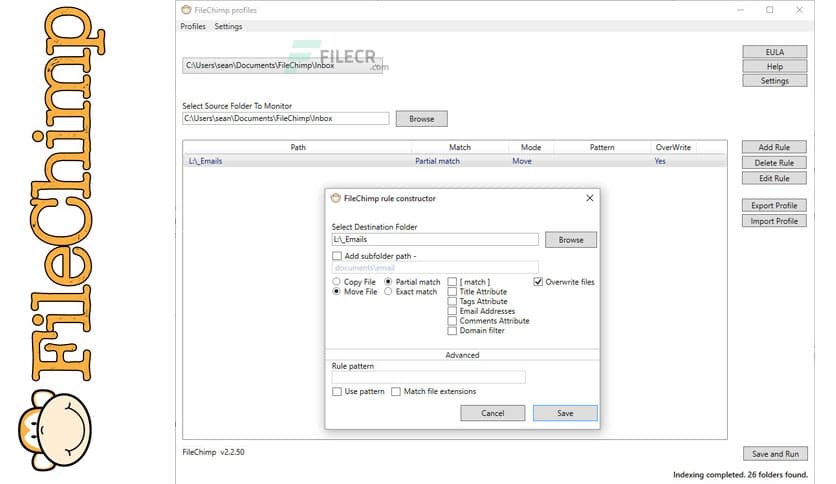Click the Mode column header
Viewport: 836px width, 484px height.
click(531, 147)
